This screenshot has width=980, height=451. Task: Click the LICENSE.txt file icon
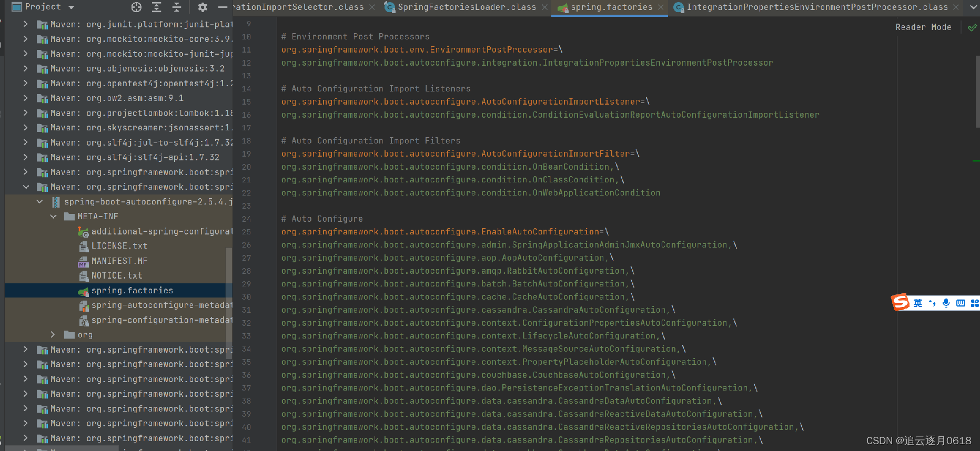pos(84,246)
